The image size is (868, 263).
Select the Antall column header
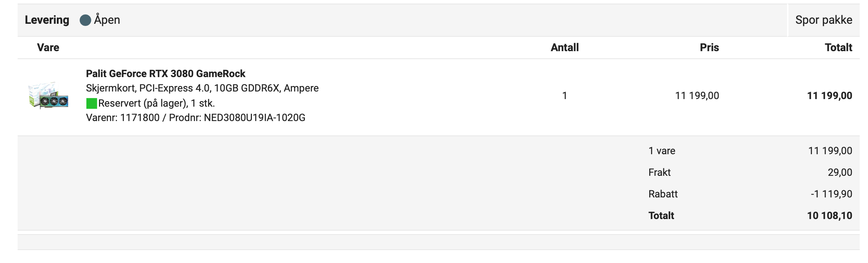(565, 48)
